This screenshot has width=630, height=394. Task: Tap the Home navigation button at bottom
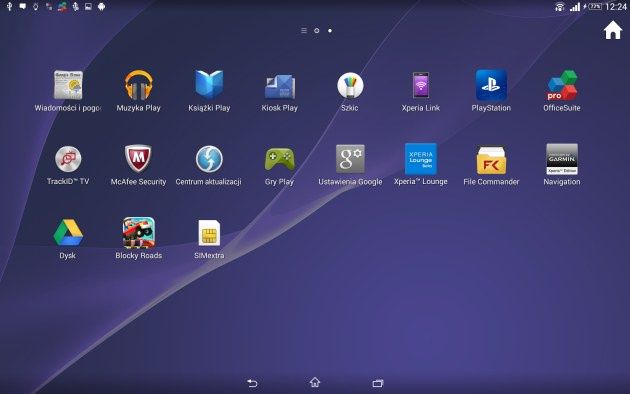click(315, 382)
